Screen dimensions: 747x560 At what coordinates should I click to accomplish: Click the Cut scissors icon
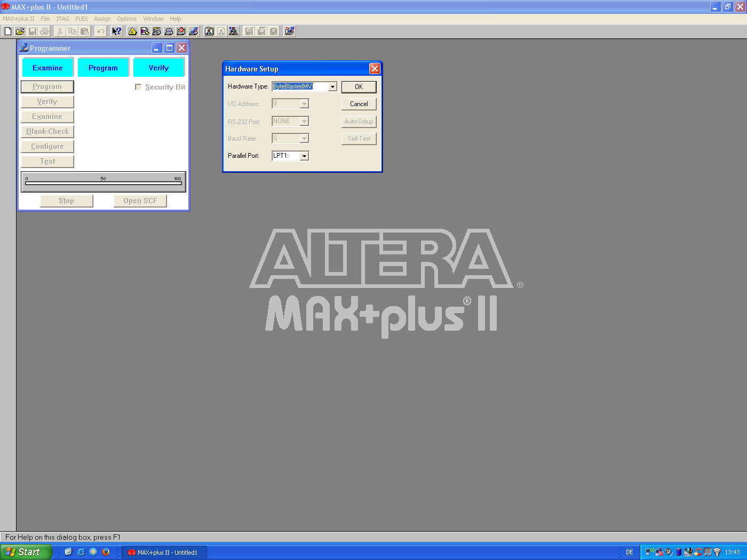[60, 31]
